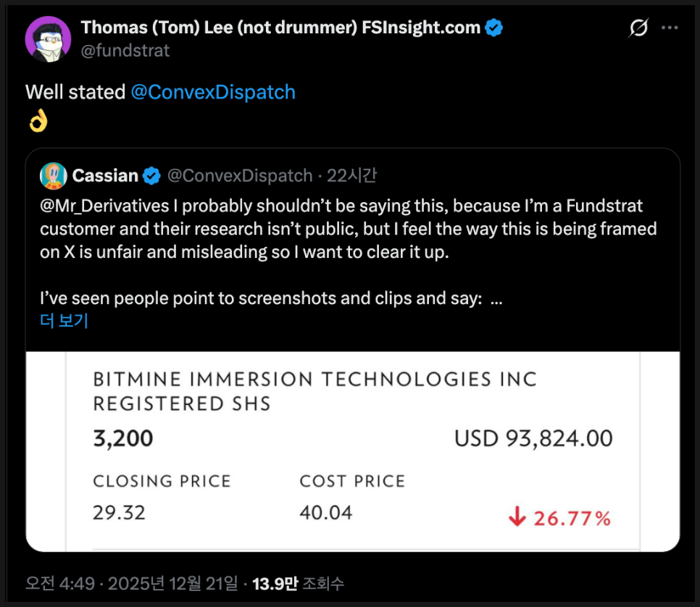Click the OK hand emoji
Screen dimensions: 700x607
tap(38, 121)
